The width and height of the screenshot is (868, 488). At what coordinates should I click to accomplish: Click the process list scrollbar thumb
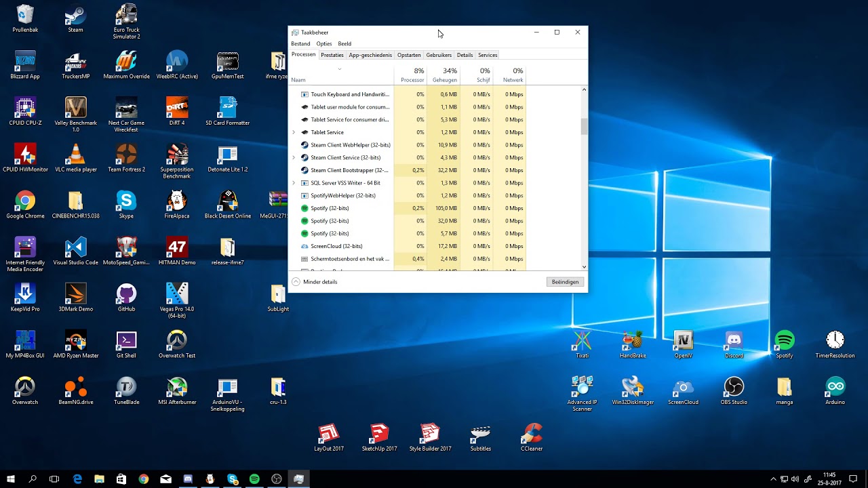click(584, 126)
